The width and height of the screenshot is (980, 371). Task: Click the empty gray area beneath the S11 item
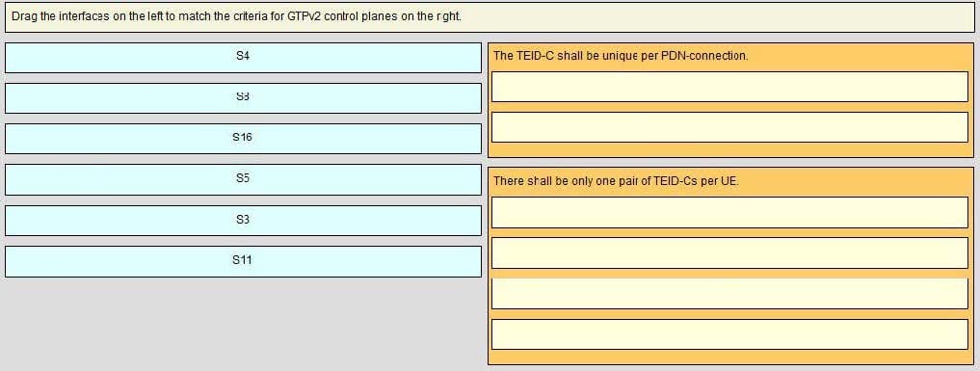coord(243,322)
